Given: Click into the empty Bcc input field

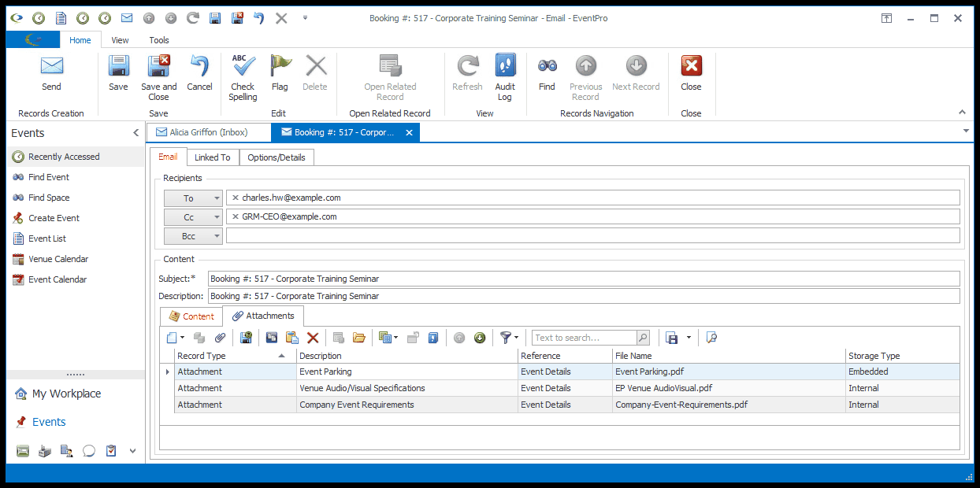Looking at the screenshot, I should point(593,235).
